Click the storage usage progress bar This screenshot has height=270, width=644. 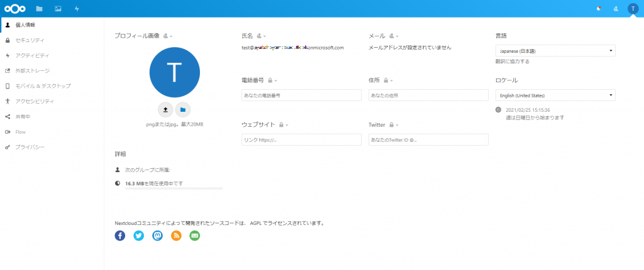[174, 188]
